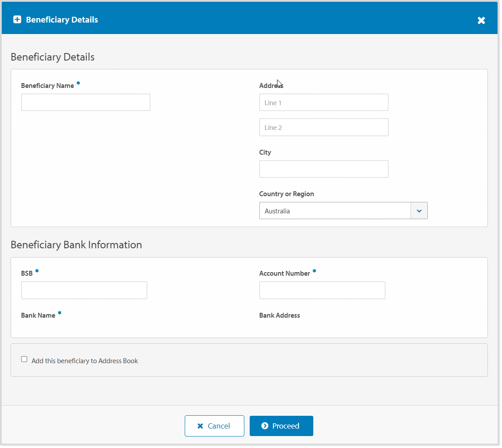Click the chevron on the Australia dropdown
502x448 pixels.
click(x=419, y=210)
